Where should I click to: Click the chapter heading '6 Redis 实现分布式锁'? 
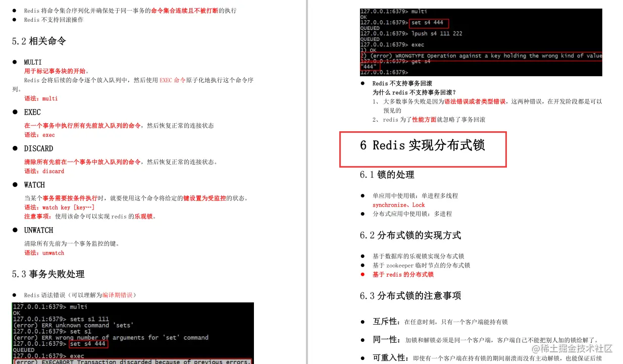click(423, 145)
